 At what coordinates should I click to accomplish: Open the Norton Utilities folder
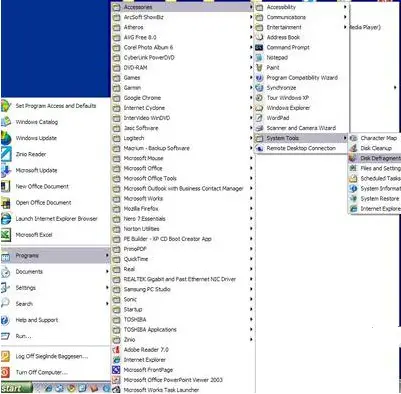click(x=183, y=229)
